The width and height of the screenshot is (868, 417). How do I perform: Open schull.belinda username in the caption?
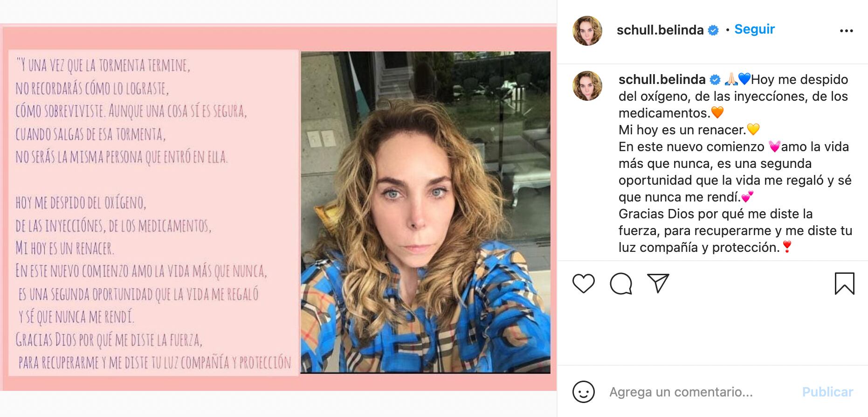point(662,80)
